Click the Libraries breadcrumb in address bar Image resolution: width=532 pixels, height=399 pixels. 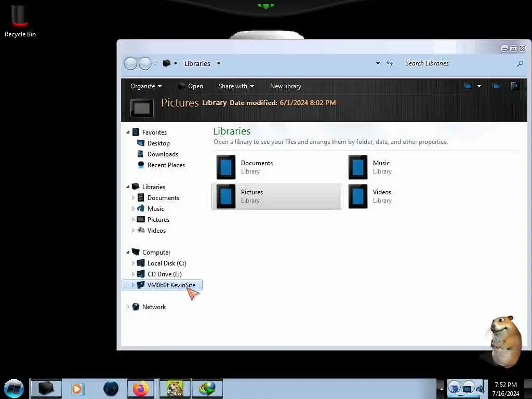coord(197,63)
